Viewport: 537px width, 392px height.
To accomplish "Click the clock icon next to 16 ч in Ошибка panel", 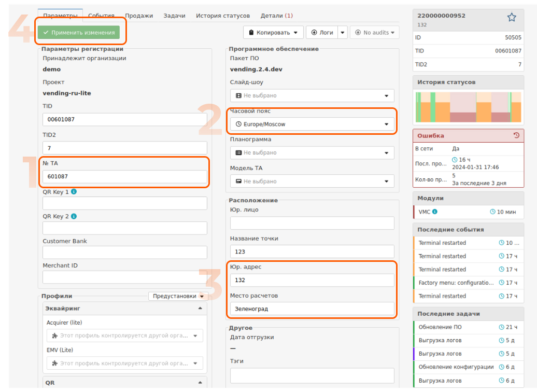I will click(x=455, y=160).
